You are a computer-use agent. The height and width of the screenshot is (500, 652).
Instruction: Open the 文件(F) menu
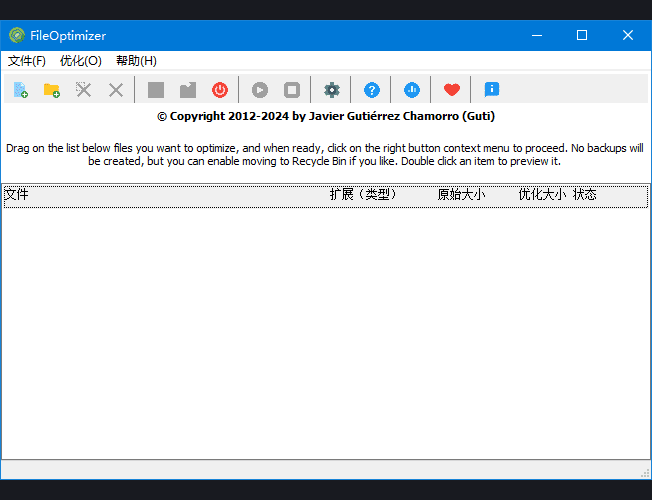click(x=27, y=61)
